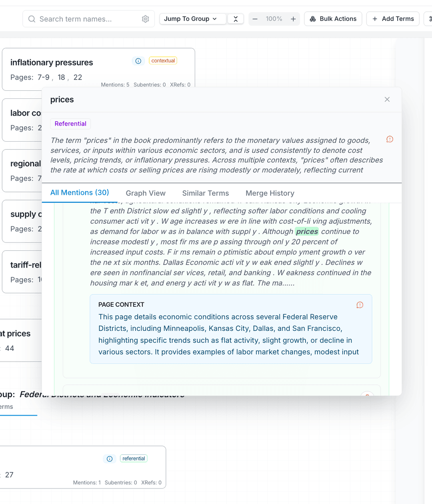Click the collapse-all icon next to Jump To Group

click(x=236, y=18)
